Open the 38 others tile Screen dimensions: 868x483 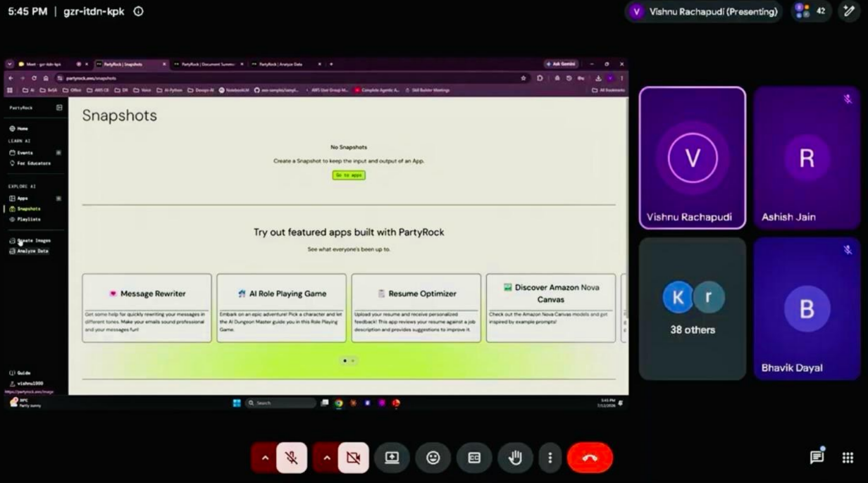coord(692,308)
